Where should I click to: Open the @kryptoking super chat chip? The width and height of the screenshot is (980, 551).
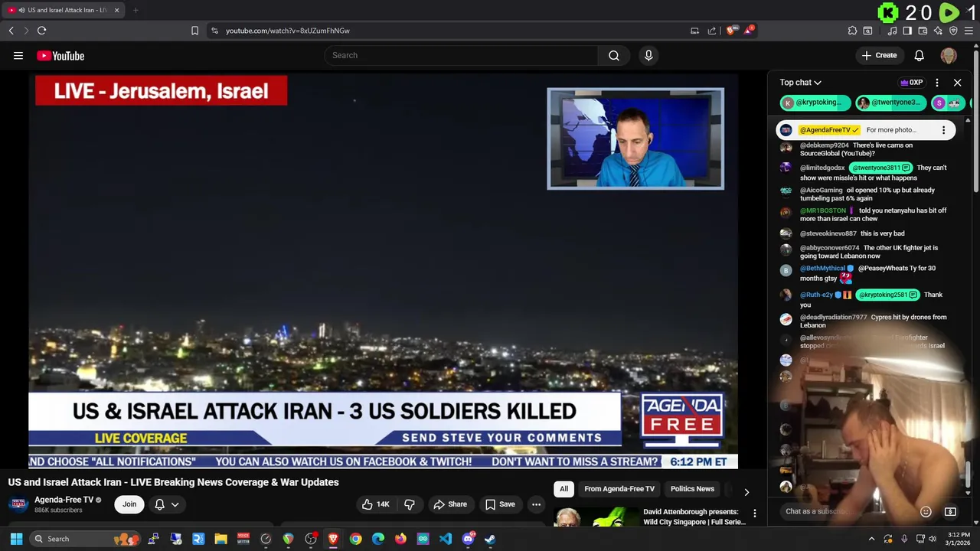[x=815, y=103]
